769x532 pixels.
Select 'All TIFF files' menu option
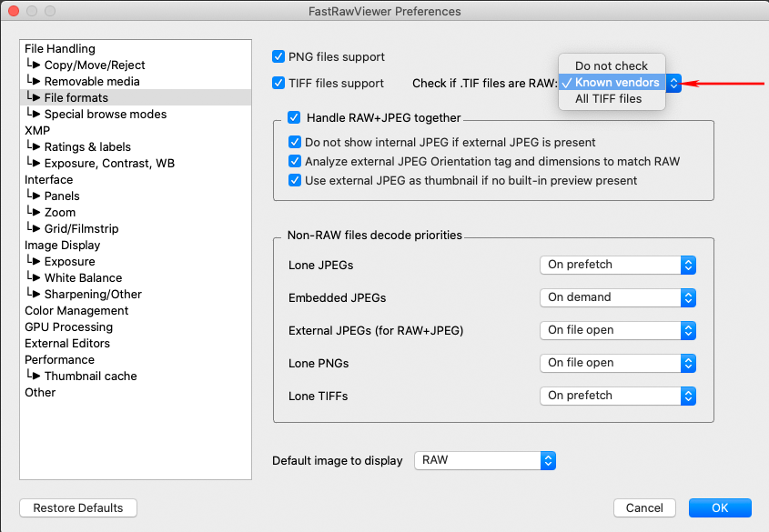point(608,98)
